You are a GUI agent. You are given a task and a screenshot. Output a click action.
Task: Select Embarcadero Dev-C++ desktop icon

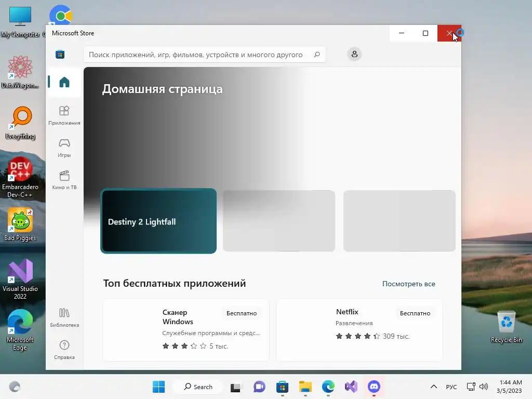(x=20, y=178)
